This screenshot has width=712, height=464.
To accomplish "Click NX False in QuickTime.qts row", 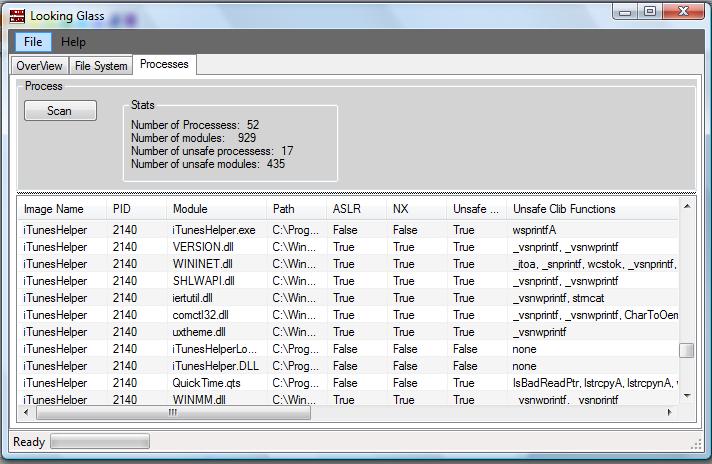I will click(x=405, y=383).
